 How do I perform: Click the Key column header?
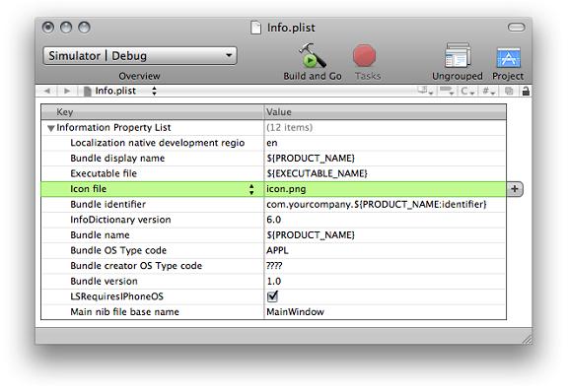[153, 112]
